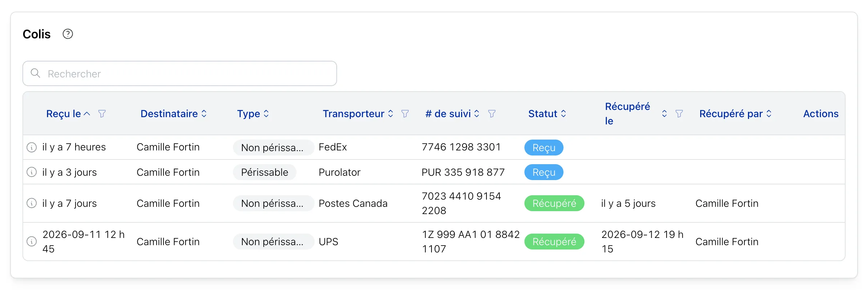Select tracking number 7746 1298 3301
Screen dimensions: 868x290
(x=461, y=147)
